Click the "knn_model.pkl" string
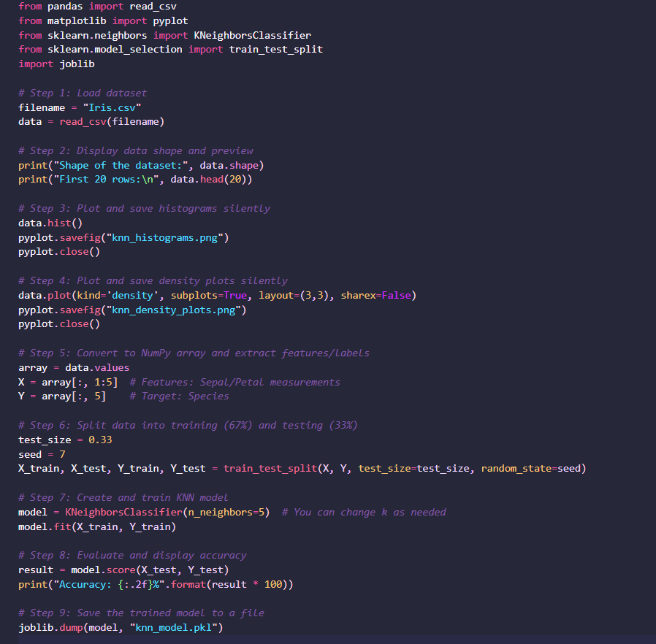This screenshot has width=656, height=644. (x=174, y=628)
